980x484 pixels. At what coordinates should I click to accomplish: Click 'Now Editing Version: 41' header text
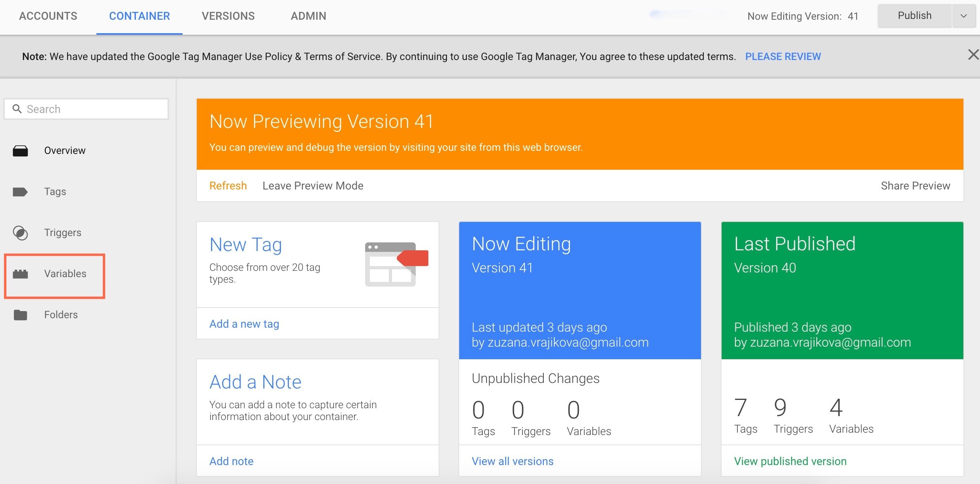click(x=803, y=16)
